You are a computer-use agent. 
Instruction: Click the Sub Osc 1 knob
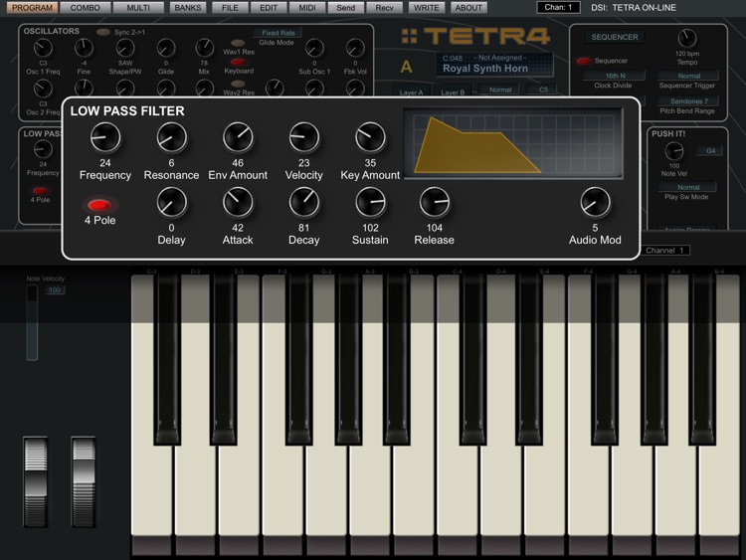click(x=314, y=48)
